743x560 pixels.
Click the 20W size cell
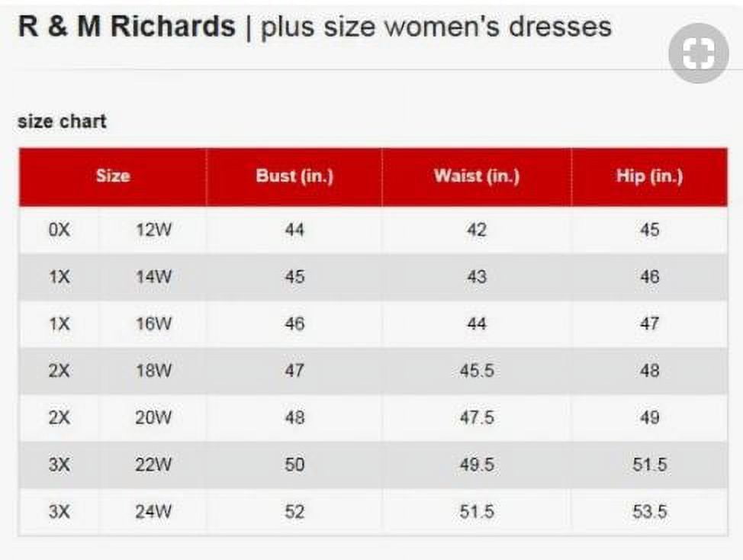(153, 417)
